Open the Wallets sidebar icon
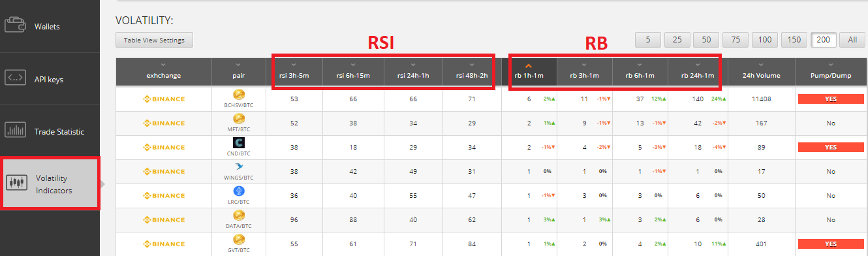This screenshot has width=868, height=256. coord(15,27)
